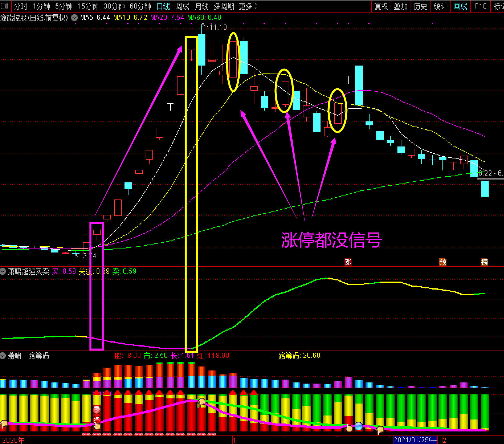Select the 日线 daily chart tab
This screenshot has height=444, width=504.
pyautogui.click(x=163, y=6)
